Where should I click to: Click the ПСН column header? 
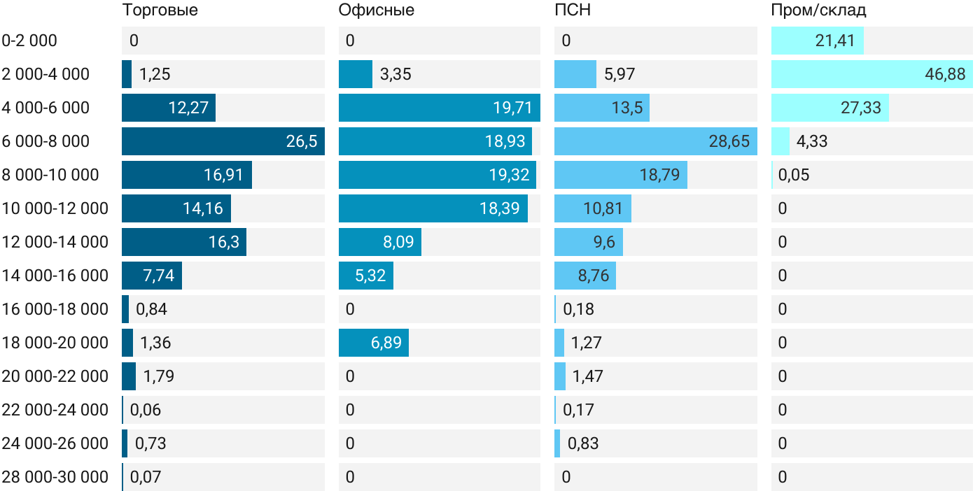572,10
